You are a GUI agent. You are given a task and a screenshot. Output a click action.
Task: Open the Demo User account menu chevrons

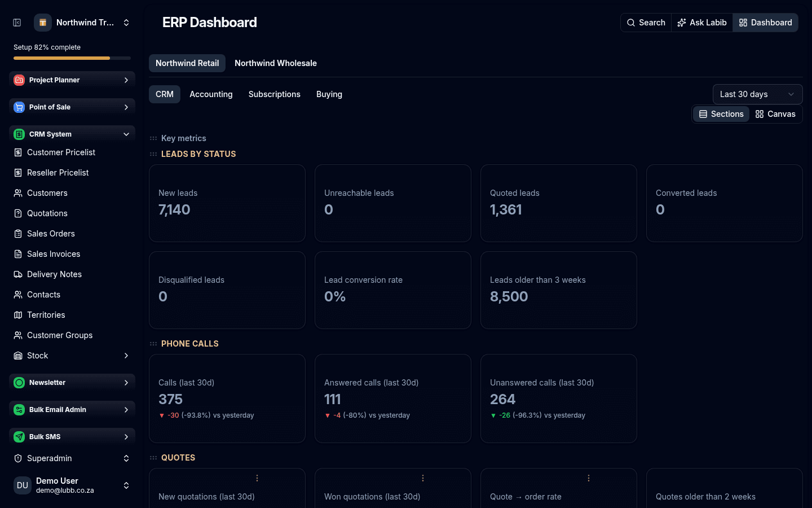pos(126,485)
